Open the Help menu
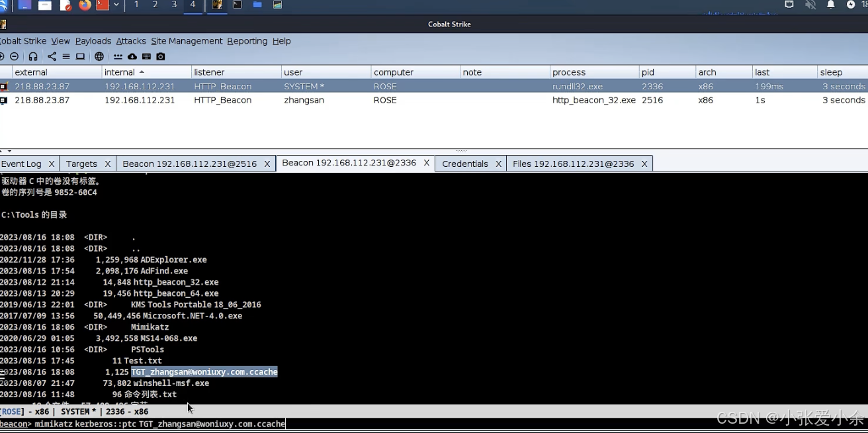 point(282,41)
